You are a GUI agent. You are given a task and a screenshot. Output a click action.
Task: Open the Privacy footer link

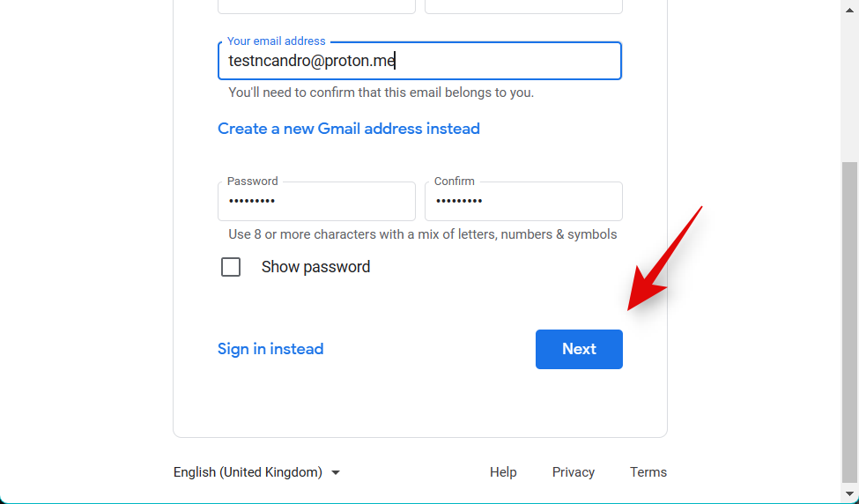(574, 472)
